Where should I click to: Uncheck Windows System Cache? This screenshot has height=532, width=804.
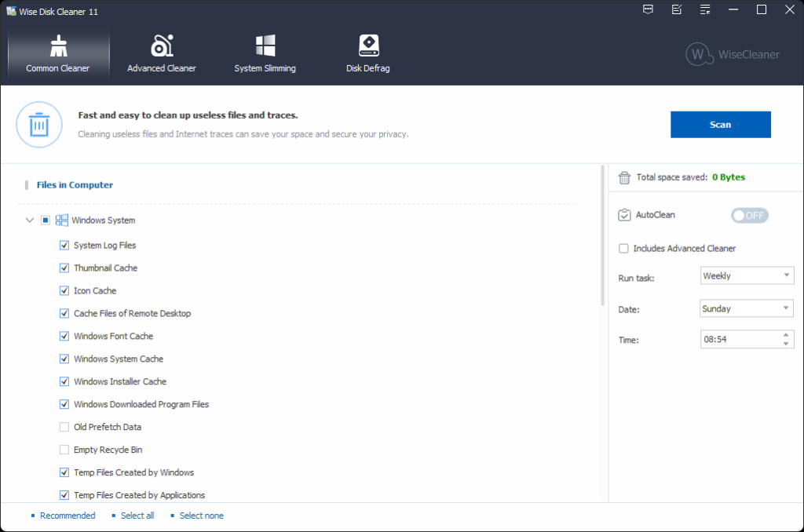[64, 359]
